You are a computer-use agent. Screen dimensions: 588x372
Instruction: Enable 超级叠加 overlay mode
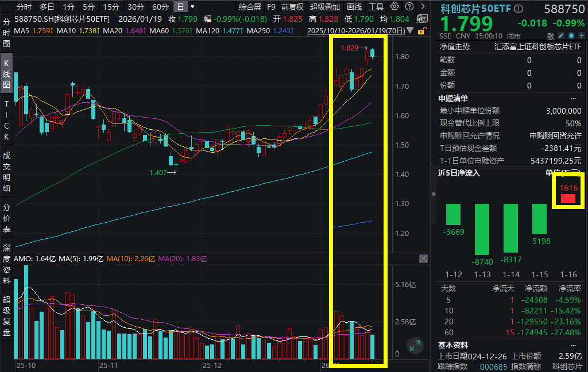323,6
